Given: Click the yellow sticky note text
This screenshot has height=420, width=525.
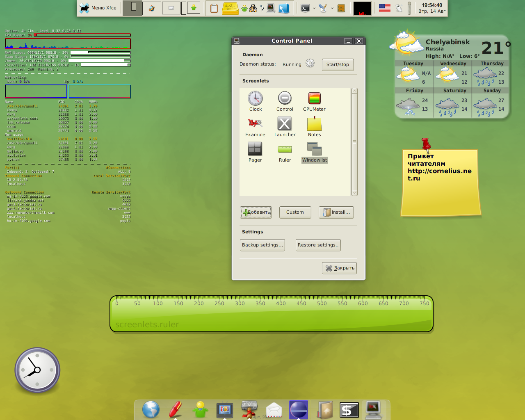Looking at the screenshot, I should coord(440,167).
